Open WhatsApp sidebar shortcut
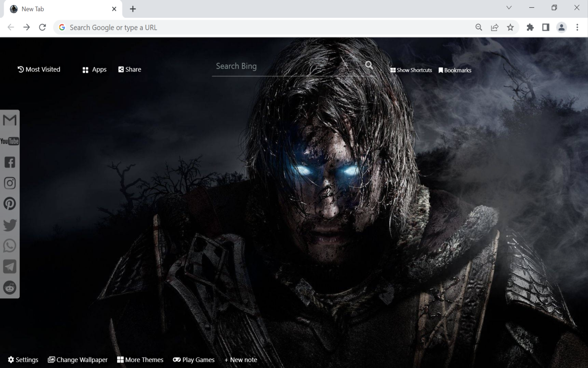Image resolution: width=588 pixels, height=368 pixels. pyautogui.click(x=10, y=246)
